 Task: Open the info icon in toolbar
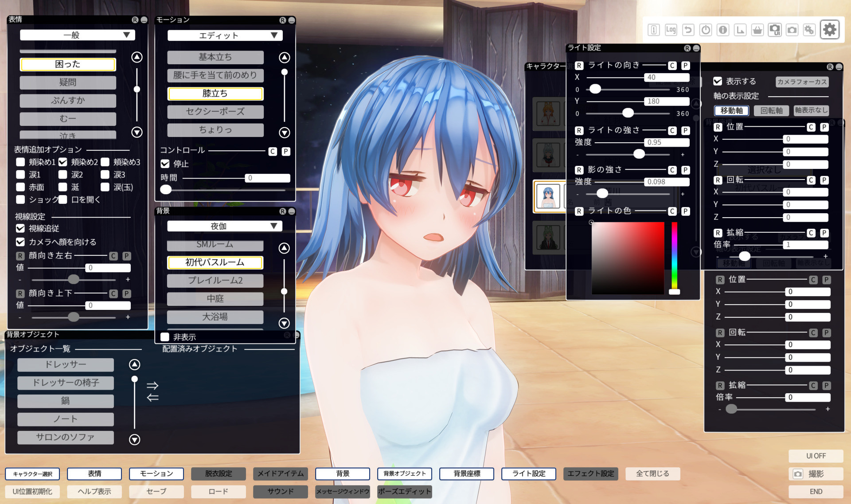pos(723,30)
